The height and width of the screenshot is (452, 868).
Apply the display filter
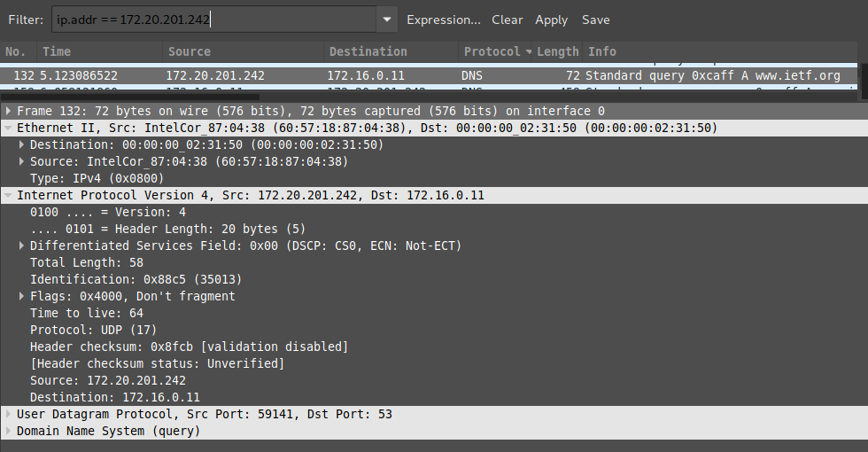(x=551, y=19)
